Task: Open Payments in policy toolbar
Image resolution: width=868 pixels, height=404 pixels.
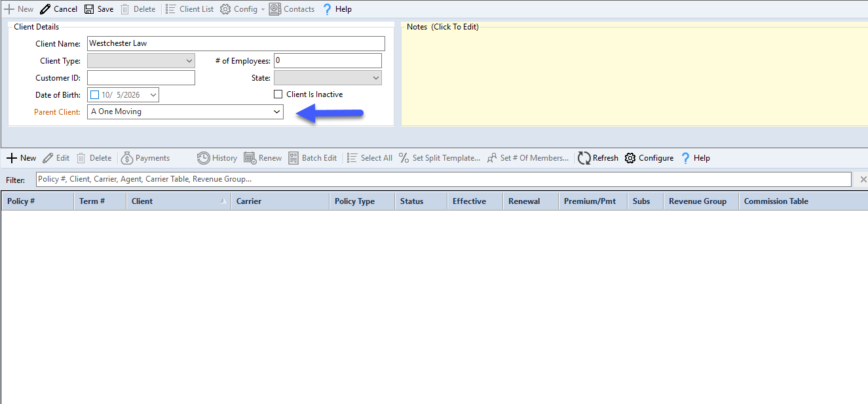Action: click(145, 158)
